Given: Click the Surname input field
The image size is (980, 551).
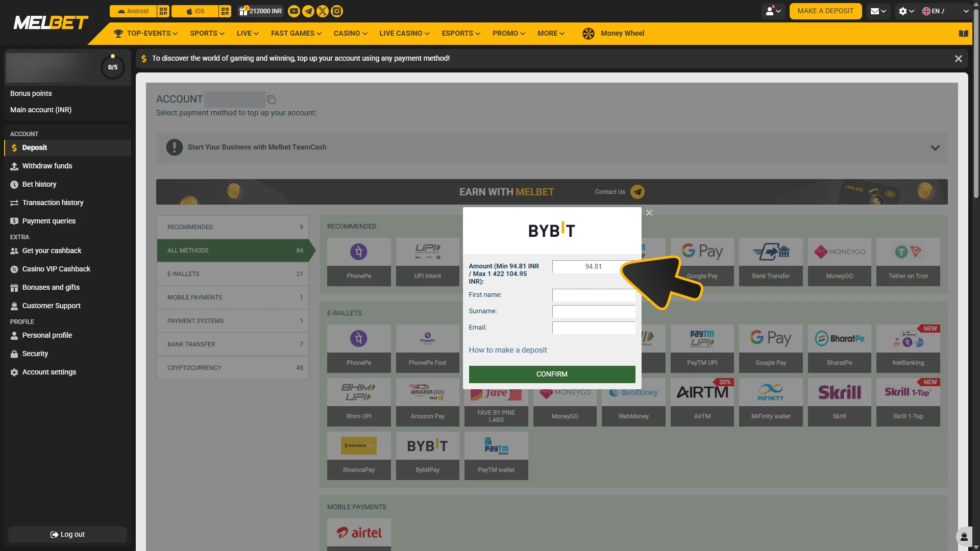Looking at the screenshot, I should (593, 311).
